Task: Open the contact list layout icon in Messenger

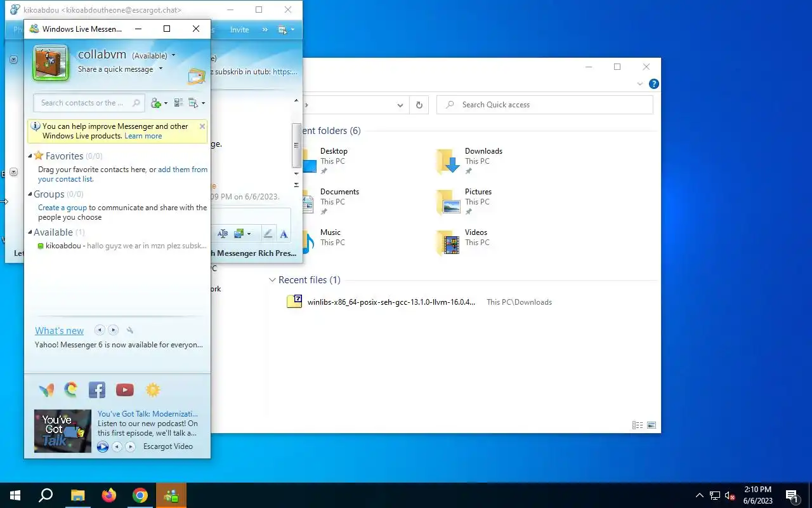Action: pos(178,103)
